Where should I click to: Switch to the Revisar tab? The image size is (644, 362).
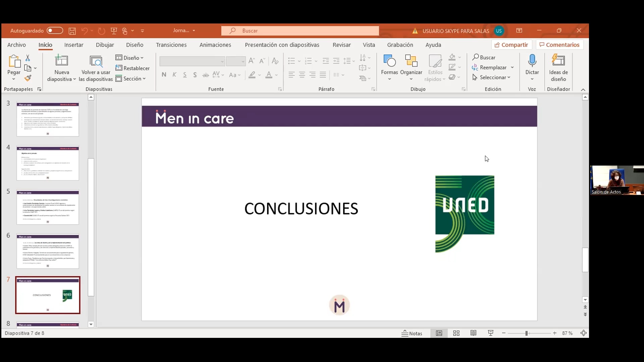[342, 45]
